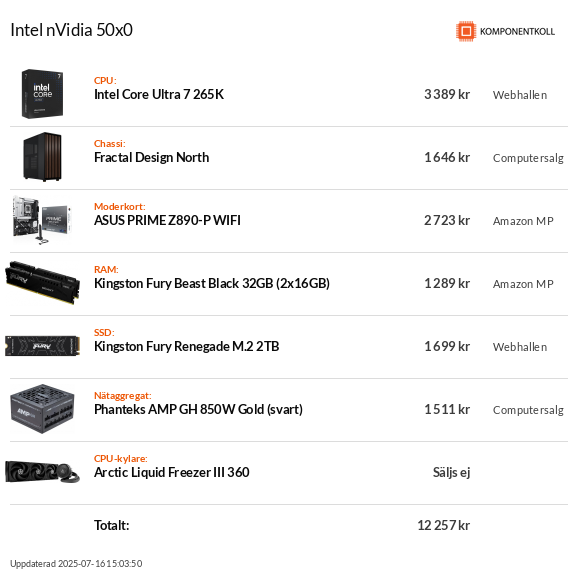Click the Komponentkoll chip logo icon
Image resolution: width=577 pixels, height=577 pixels.
[x=466, y=31]
